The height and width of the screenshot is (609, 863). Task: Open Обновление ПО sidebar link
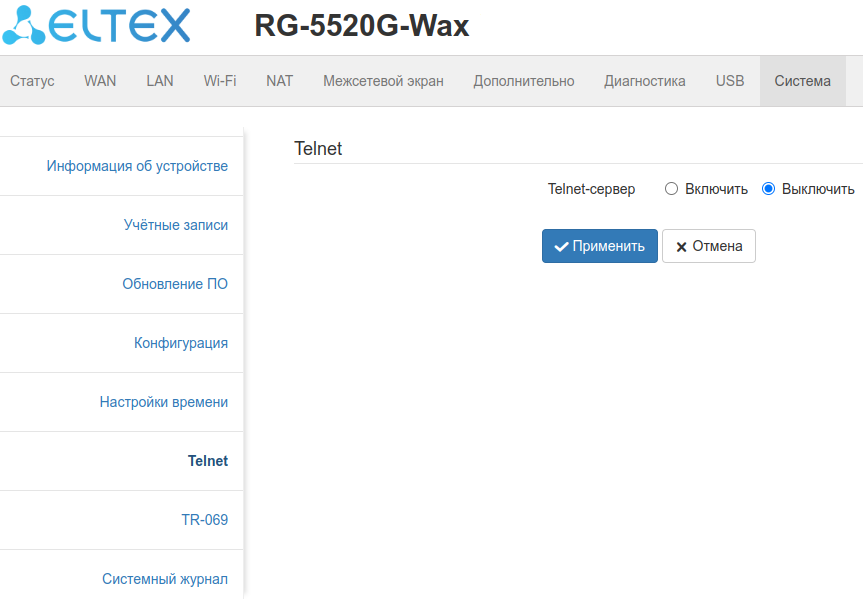(x=175, y=284)
